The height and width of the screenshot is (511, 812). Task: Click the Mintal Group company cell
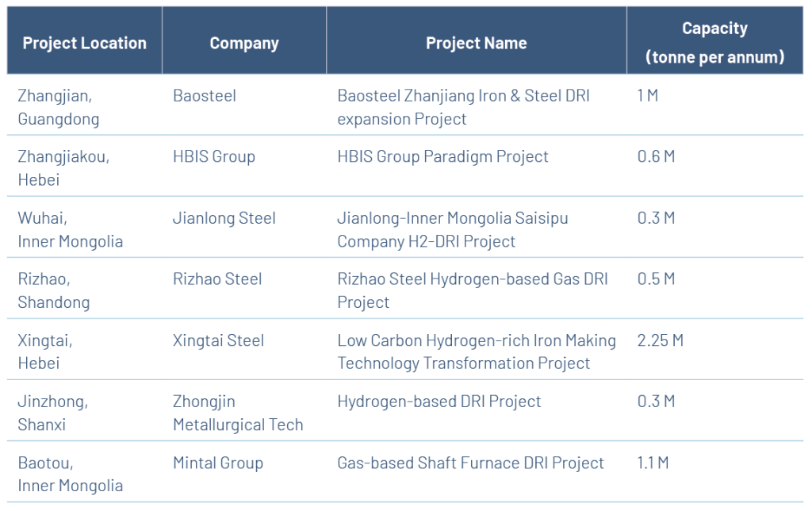[218, 463]
